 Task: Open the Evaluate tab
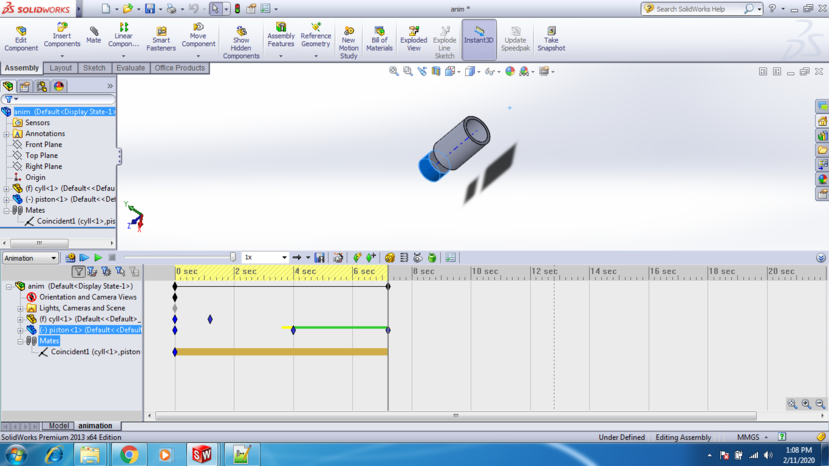click(x=131, y=68)
